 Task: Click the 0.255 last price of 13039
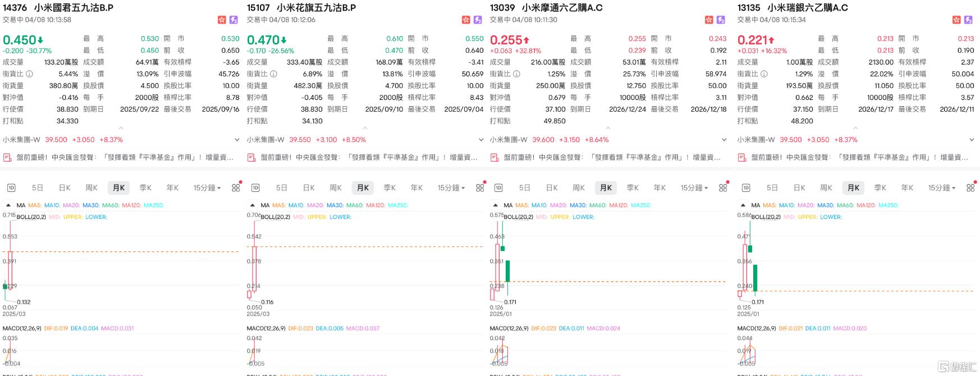coord(506,40)
